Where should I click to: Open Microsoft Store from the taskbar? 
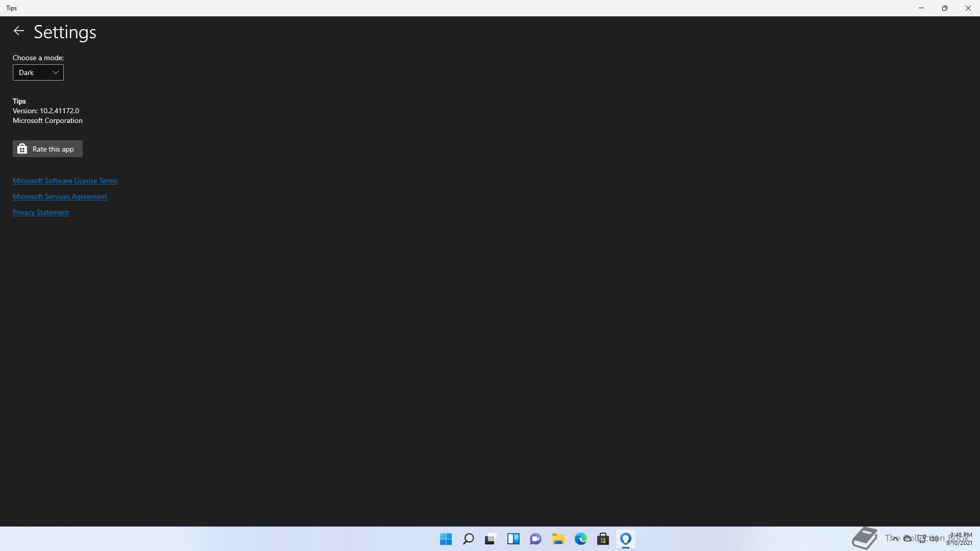pos(603,539)
